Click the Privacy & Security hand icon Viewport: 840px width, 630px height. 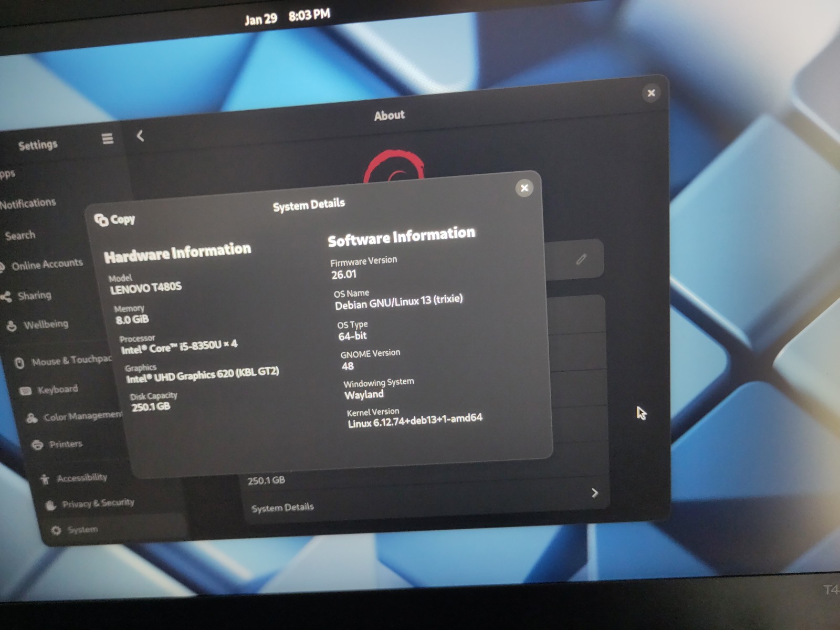[50, 505]
